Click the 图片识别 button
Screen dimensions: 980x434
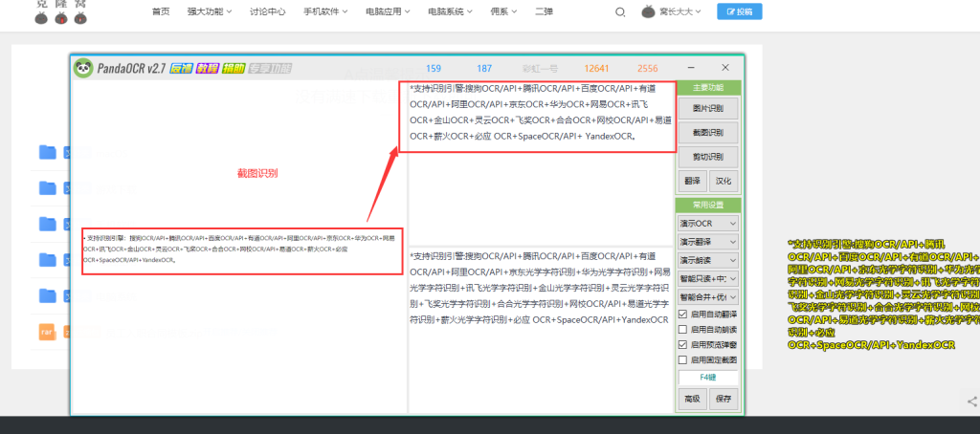tap(708, 108)
